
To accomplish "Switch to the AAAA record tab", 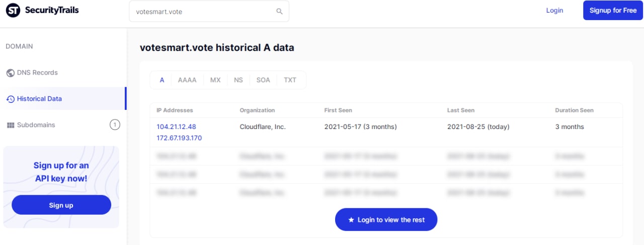I will tap(187, 80).
